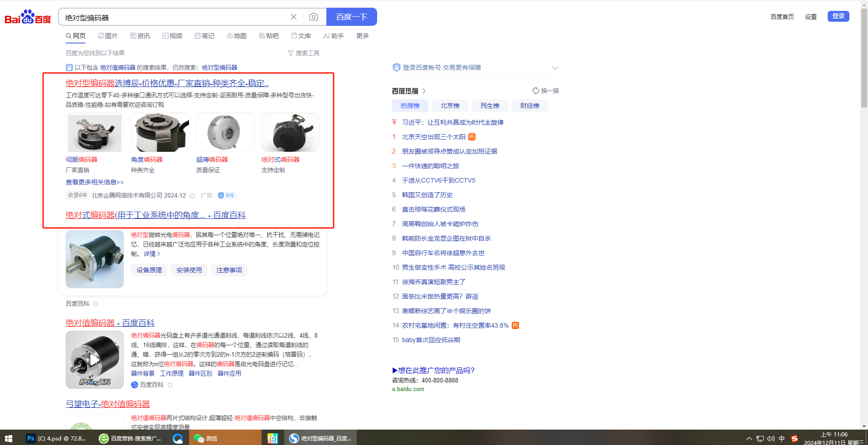Select the 财经榜 tab

[530, 106]
